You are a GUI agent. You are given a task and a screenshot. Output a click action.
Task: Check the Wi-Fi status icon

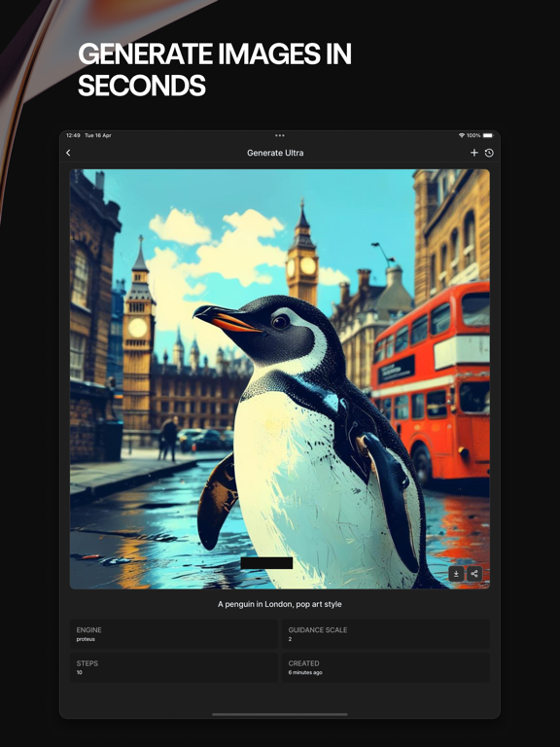(x=462, y=135)
